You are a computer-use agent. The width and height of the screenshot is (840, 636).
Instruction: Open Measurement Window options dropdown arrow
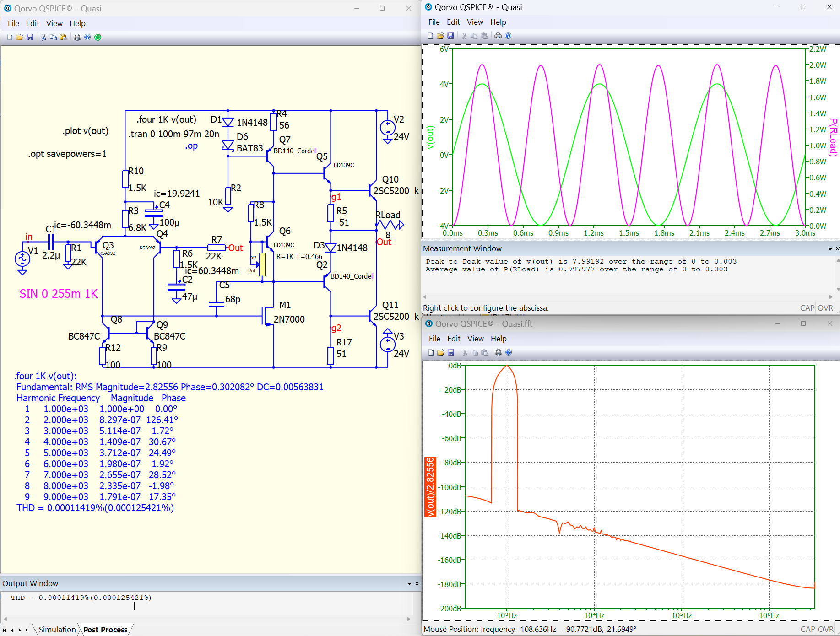pyautogui.click(x=830, y=249)
